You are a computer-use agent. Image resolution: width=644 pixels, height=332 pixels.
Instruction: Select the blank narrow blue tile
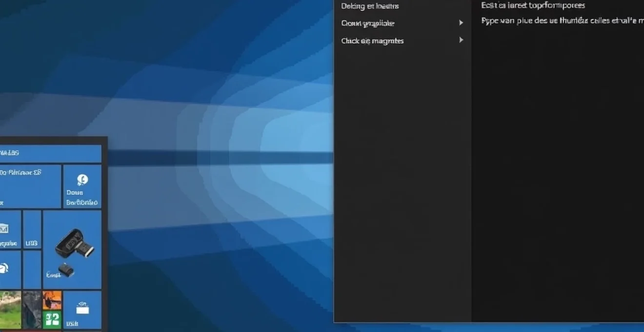(32, 270)
